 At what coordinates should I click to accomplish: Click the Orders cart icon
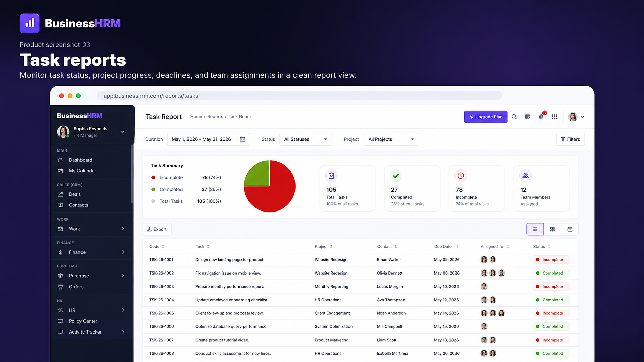coord(60,287)
